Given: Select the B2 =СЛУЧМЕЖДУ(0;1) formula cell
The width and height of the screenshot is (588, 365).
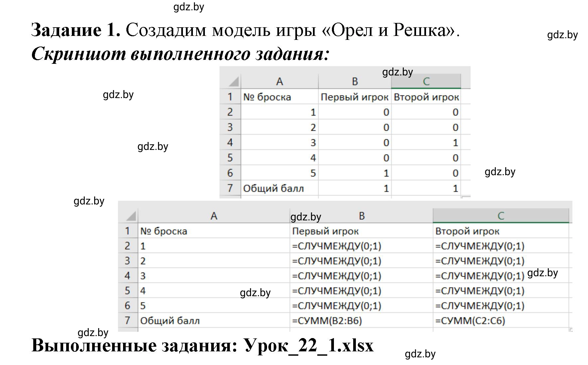Looking at the screenshot, I should click(x=362, y=246).
